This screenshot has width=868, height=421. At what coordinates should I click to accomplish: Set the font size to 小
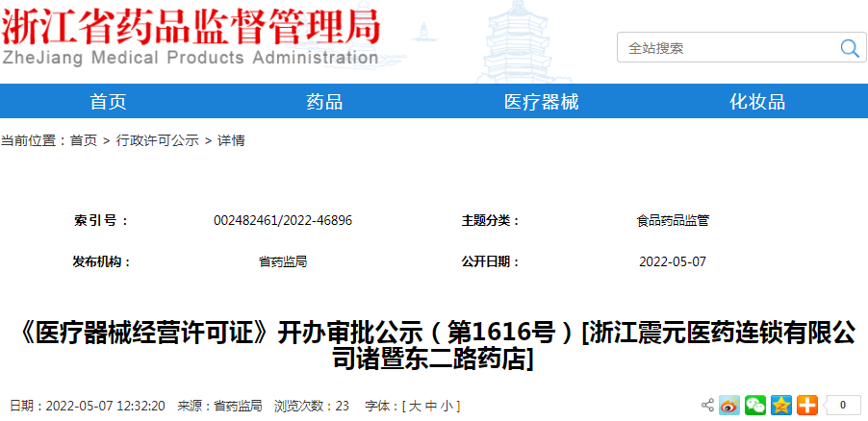coord(447,406)
